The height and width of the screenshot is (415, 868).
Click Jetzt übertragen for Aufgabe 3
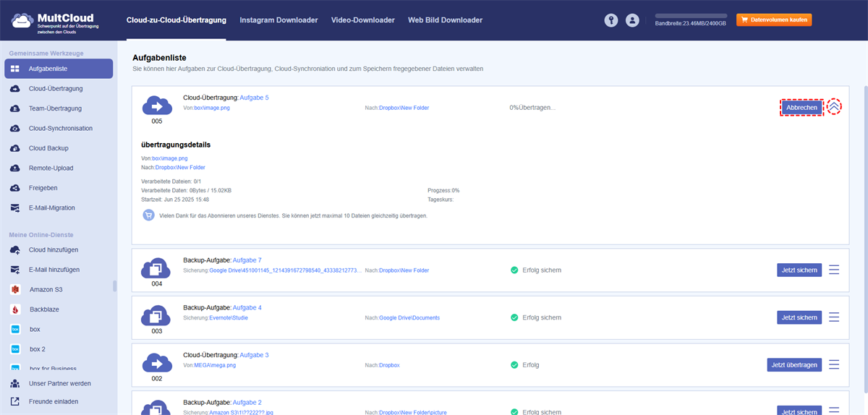tap(794, 364)
